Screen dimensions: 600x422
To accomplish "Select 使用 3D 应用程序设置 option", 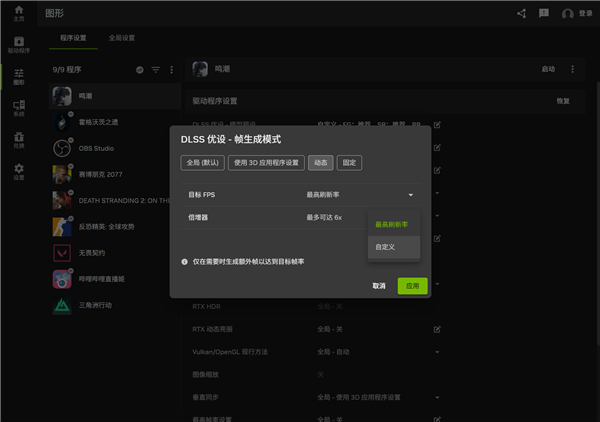I will (x=266, y=162).
